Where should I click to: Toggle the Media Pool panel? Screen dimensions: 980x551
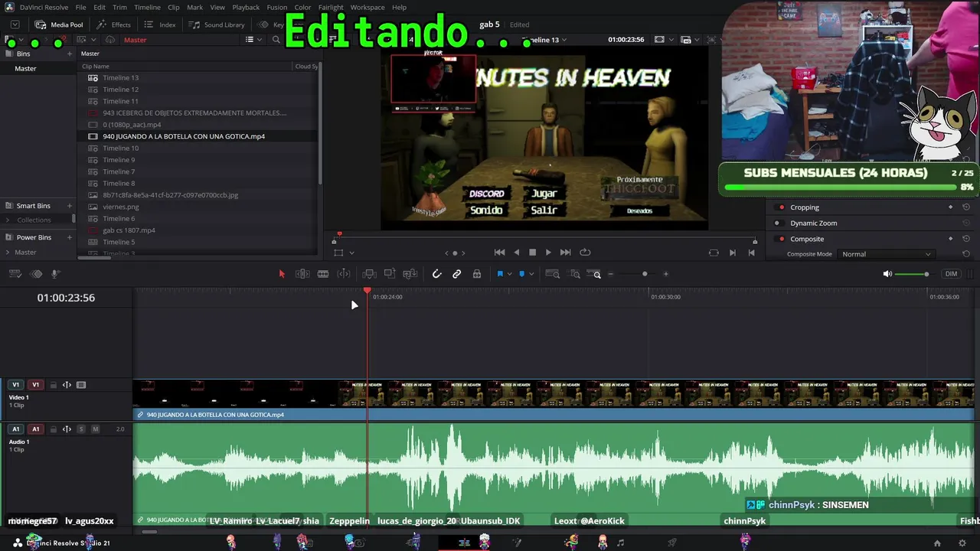(x=59, y=24)
